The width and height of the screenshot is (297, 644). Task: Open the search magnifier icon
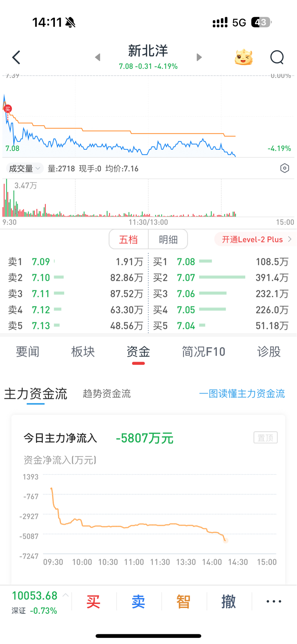click(277, 57)
